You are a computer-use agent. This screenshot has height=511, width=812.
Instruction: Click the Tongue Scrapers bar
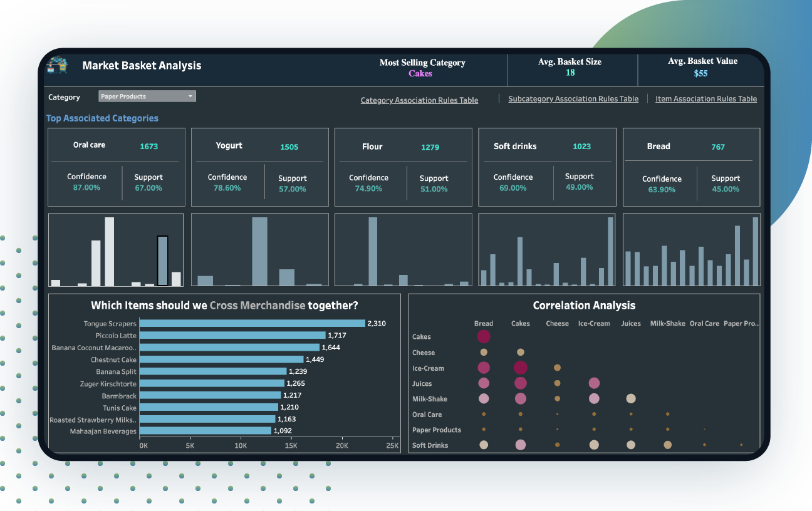pos(251,323)
